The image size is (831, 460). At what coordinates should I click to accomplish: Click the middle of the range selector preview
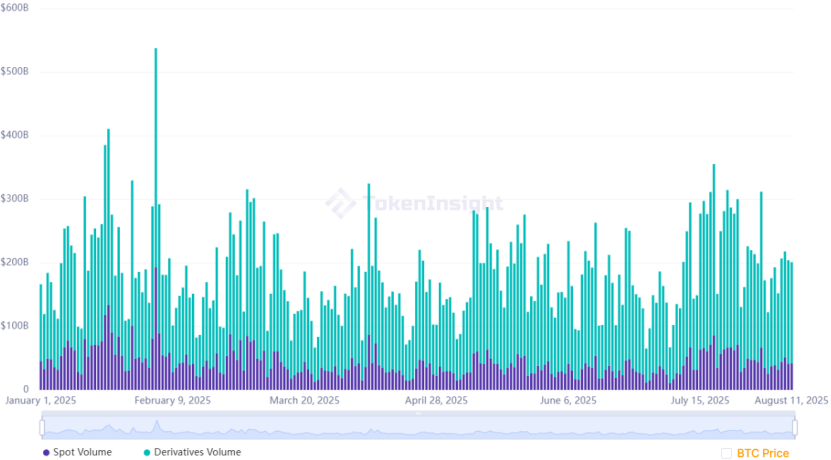tap(418, 428)
